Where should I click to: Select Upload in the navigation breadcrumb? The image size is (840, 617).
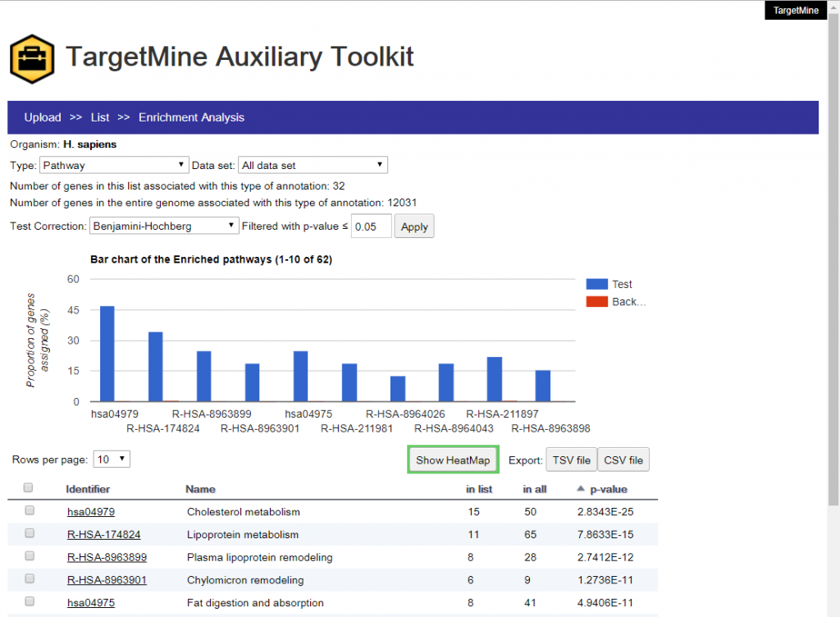click(42, 117)
